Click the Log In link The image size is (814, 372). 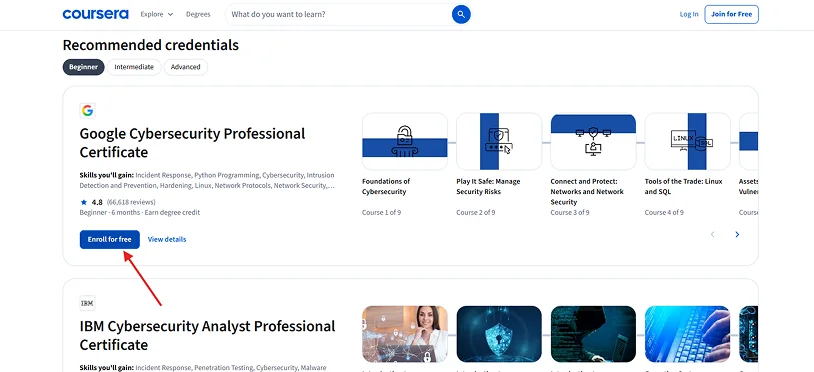pyautogui.click(x=689, y=15)
